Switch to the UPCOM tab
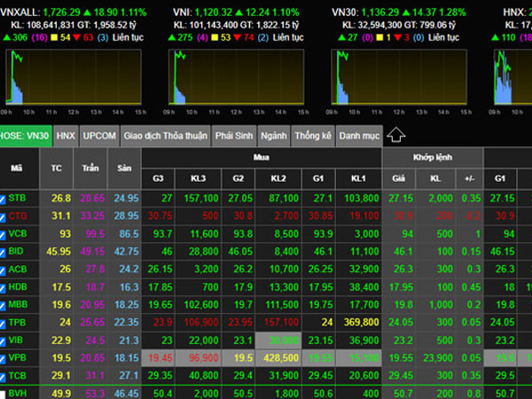Screen dimensions: 532x399 tap(99, 136)
